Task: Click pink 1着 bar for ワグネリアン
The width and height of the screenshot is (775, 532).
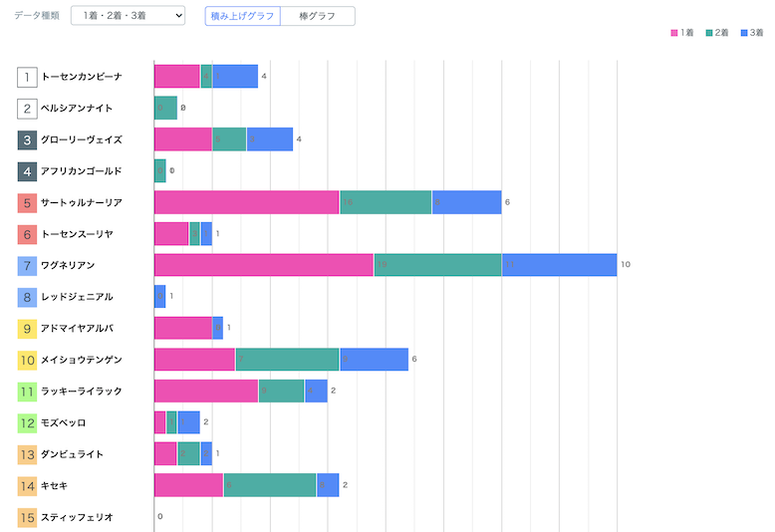Action: [264, 265]
